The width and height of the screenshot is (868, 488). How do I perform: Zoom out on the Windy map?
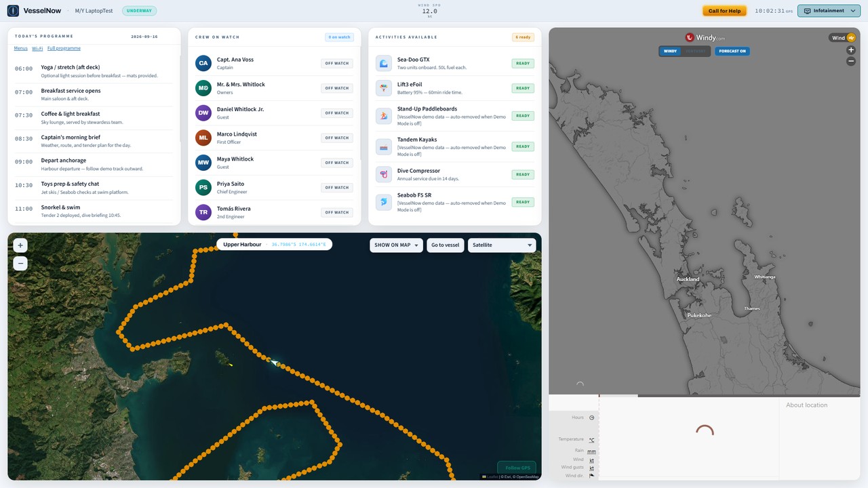click(x=851, y=61)
